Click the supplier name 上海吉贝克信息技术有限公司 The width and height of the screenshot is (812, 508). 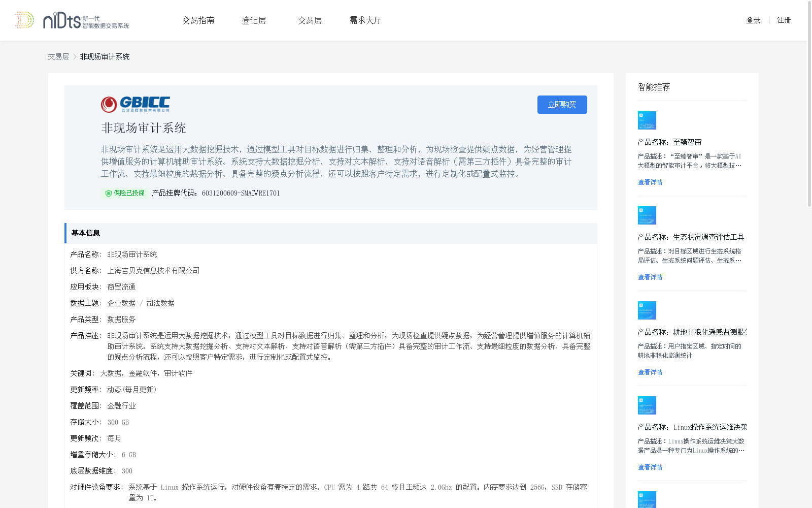153,271
